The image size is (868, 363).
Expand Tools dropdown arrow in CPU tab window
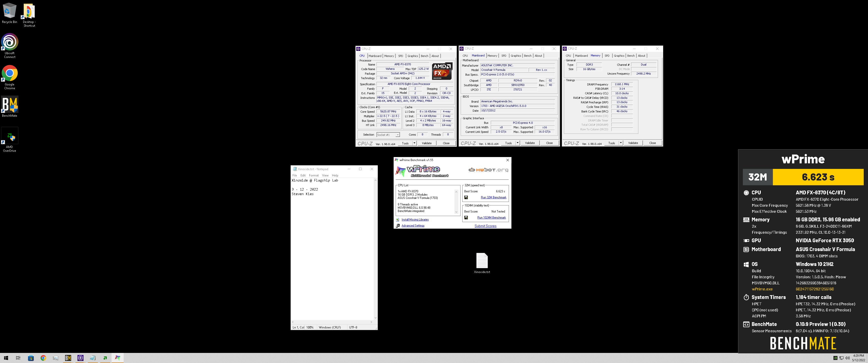pyautogui.click(x=415, y=143)
